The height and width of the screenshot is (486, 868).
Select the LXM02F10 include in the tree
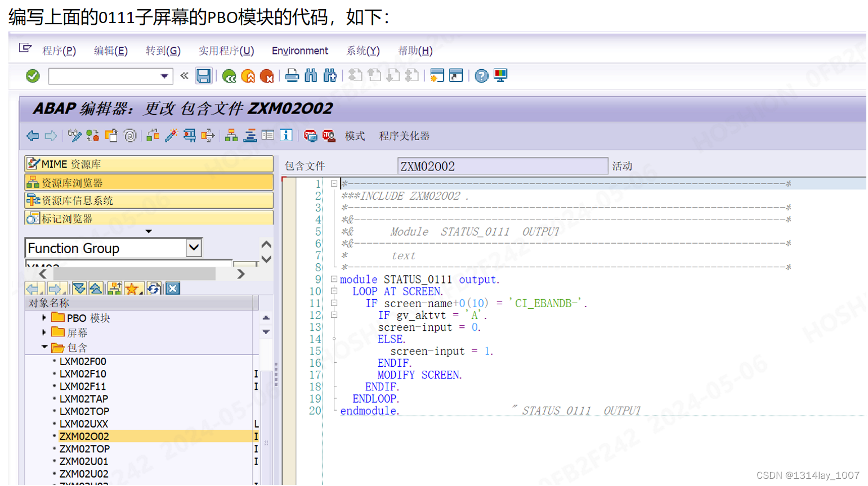pos(83,373)
